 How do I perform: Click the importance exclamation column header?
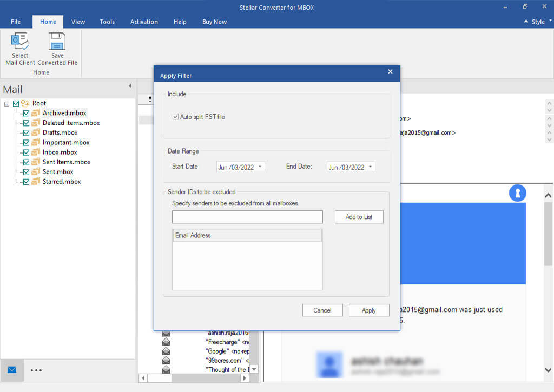(x=150, y=99)
